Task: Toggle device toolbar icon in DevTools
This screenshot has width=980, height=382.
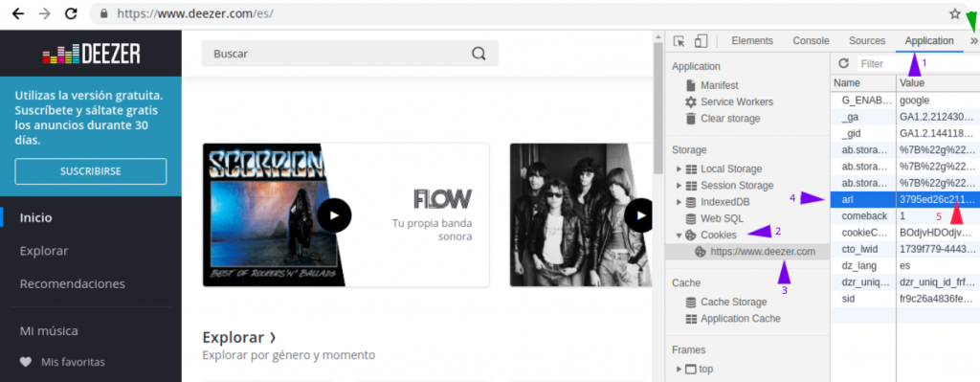Action: 701,41
